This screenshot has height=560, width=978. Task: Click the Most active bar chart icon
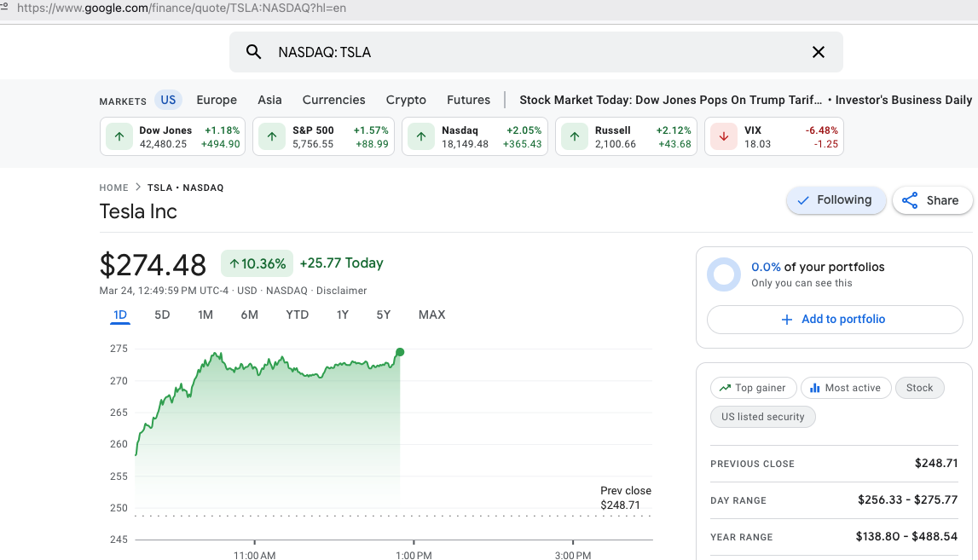pos(814,388)
